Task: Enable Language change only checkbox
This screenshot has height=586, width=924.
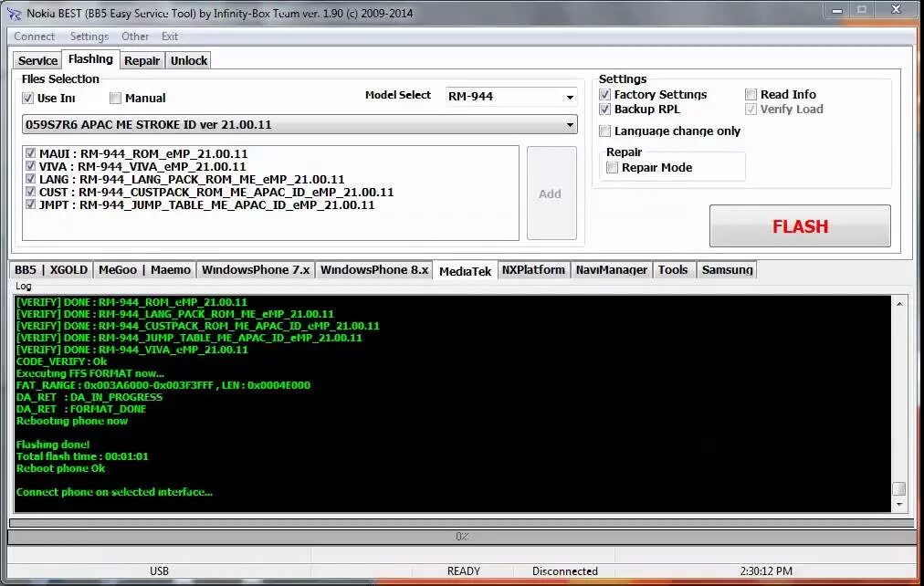Action: (604, 131)
